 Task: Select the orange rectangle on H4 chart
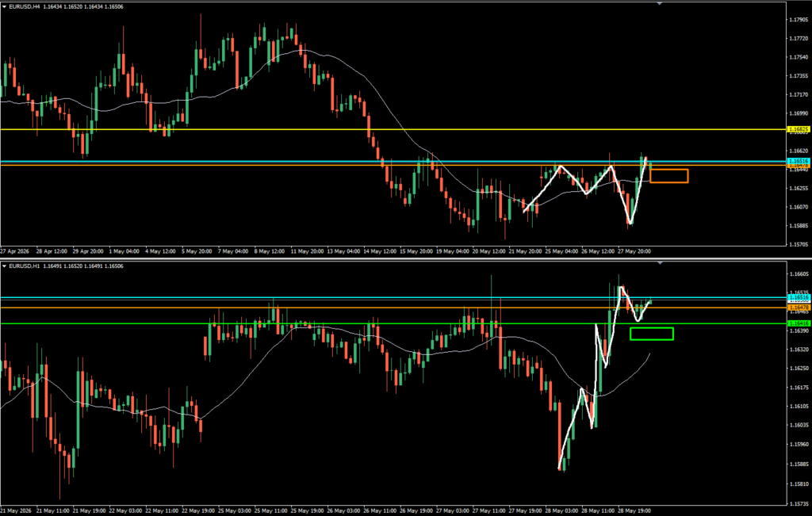[669, 176]
